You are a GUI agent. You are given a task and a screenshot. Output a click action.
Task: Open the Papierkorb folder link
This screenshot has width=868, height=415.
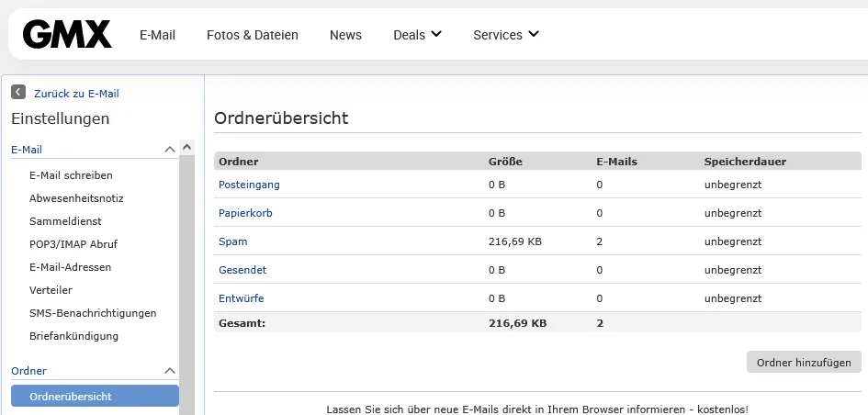245,213
